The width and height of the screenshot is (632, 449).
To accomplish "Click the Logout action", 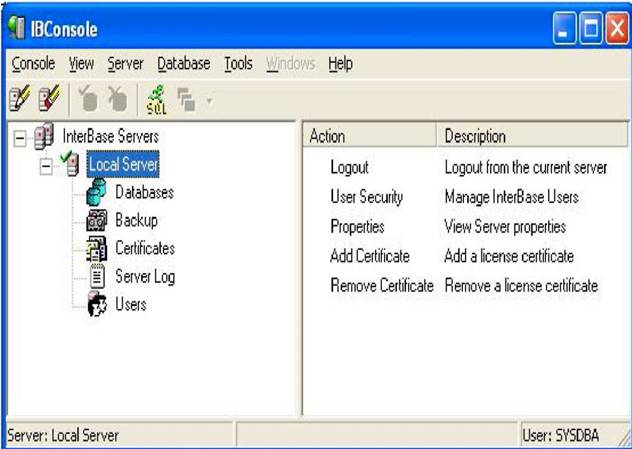I will pos(349,167).
